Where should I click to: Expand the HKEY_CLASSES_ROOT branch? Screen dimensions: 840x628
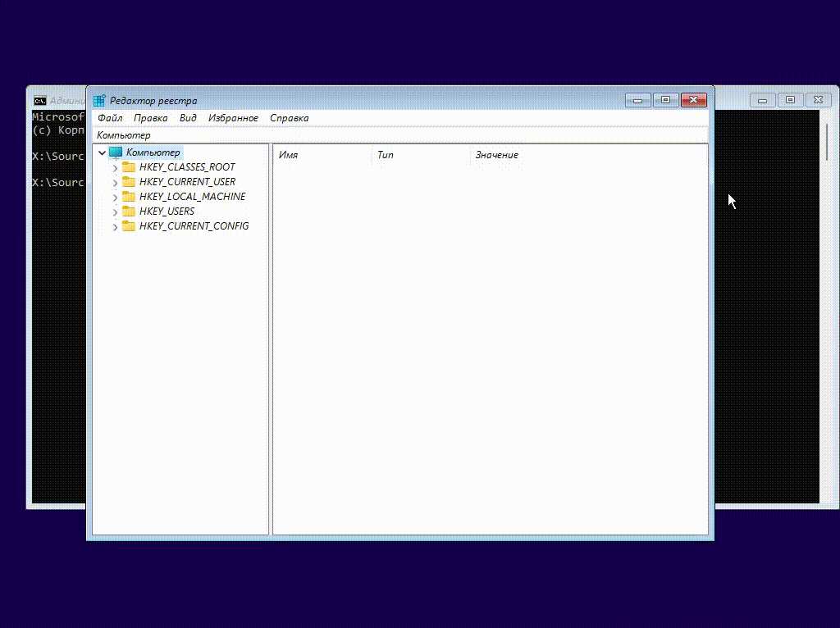click(115, 168)
